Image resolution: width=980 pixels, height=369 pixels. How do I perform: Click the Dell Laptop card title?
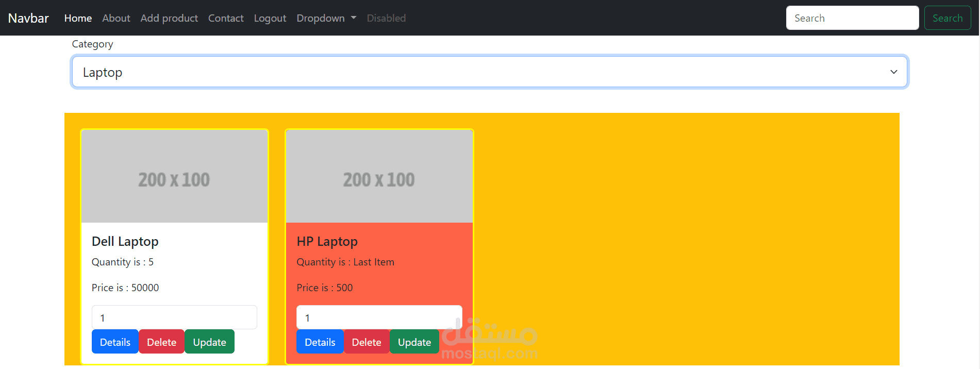pyautogui.click(x=125, y=241)
